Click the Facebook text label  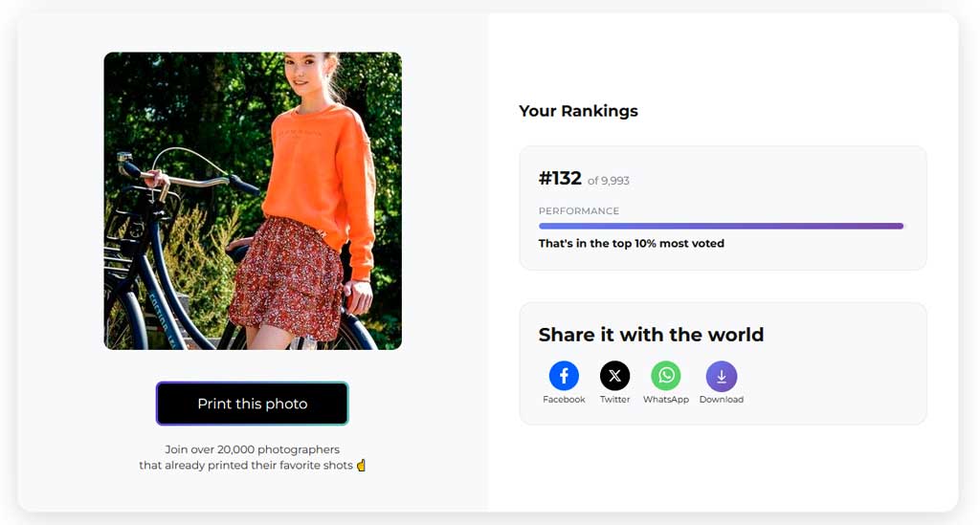tap(564, 400)
